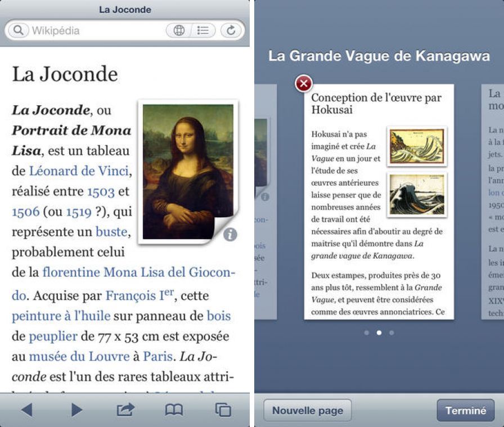504x427 pixels.
Task: Open the share action icon
Action: 125,410
